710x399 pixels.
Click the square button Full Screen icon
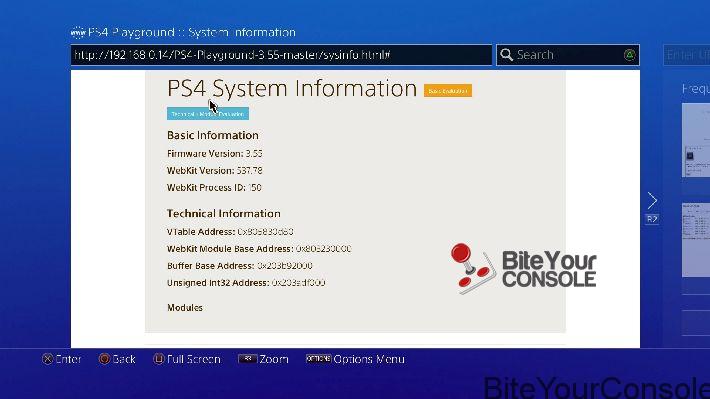coord(158,359)
